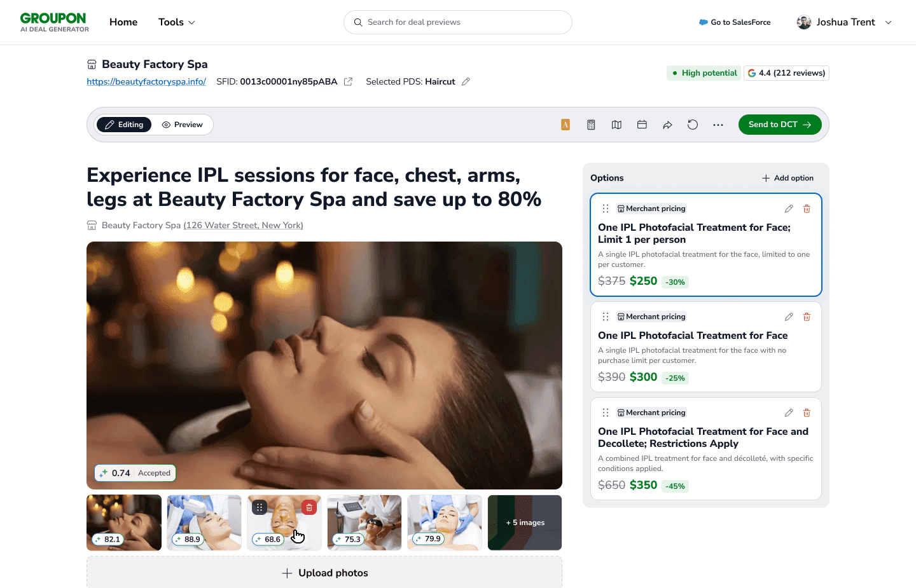Click the search magnifier icon
Image resolution: width=916 pixels, height=588 pixels.
pos(358,22)
